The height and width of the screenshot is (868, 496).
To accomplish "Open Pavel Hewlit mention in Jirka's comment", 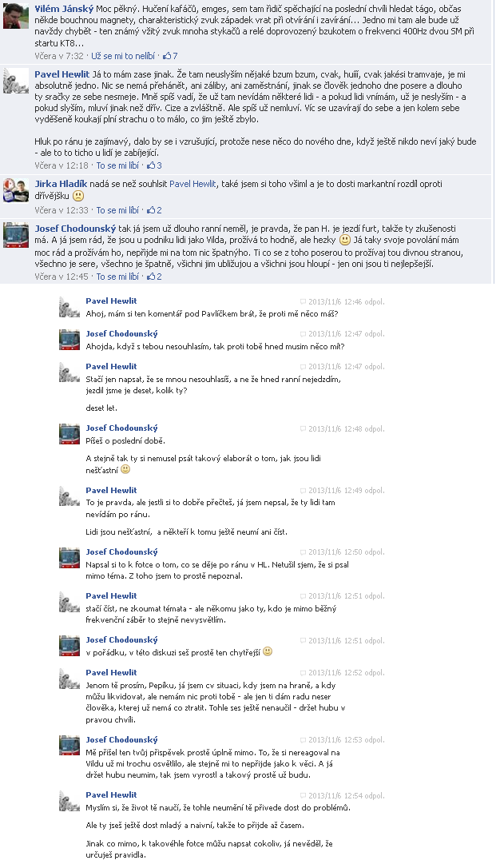I will [x=192, y=184].
